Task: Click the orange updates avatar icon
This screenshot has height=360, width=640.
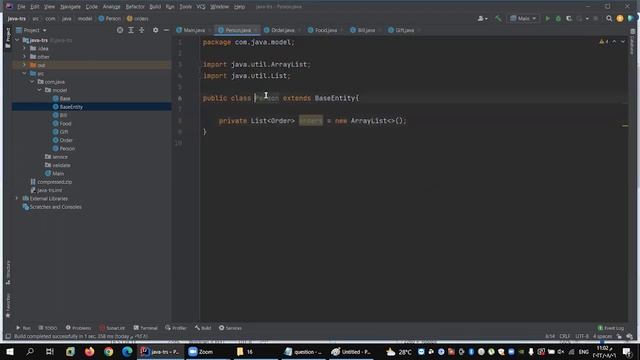Action: coord(620,18)
